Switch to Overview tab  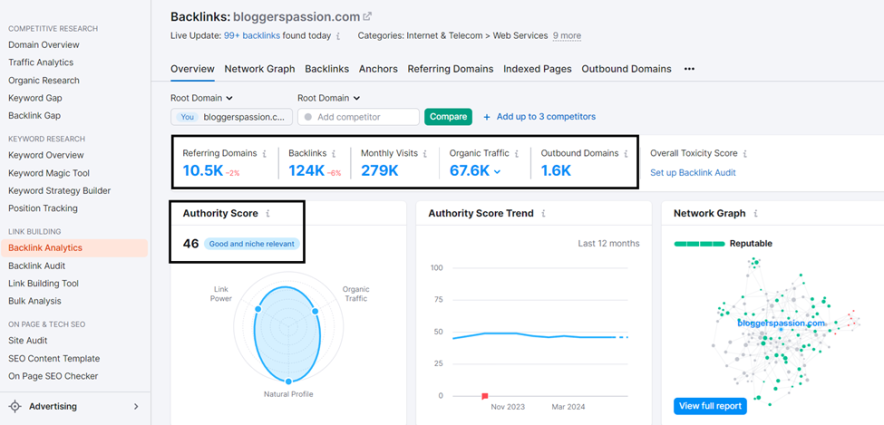coord(192,69)
